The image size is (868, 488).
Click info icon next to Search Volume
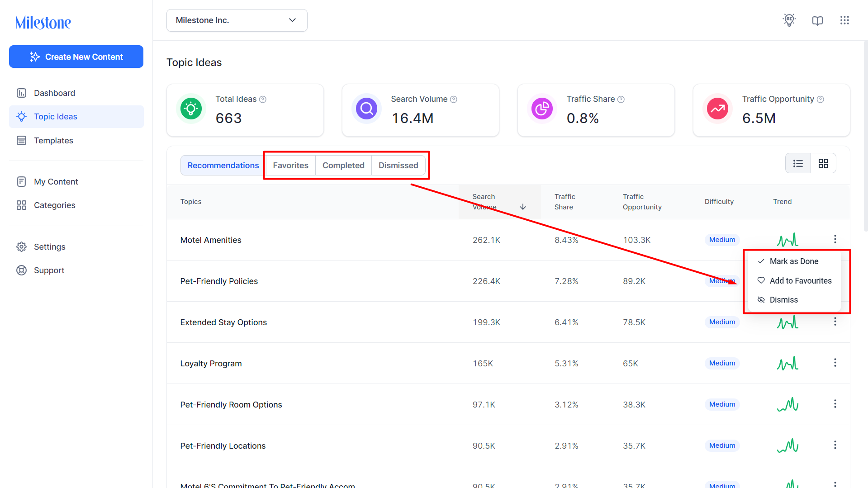tap(454, 99)
